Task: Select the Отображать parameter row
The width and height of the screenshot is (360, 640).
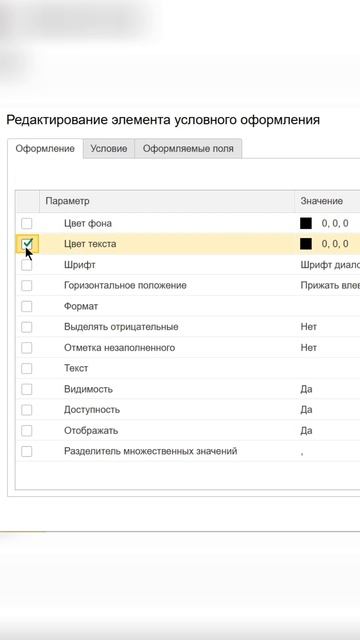Action: pos(188,431)
